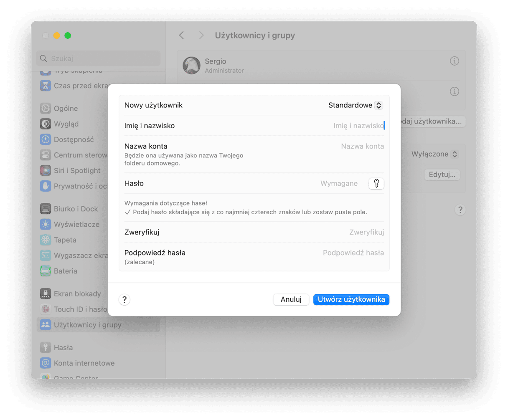Click Sergio's eagle avatar
The height and width of the screenshot is (420, 508).
pos(191,66)
